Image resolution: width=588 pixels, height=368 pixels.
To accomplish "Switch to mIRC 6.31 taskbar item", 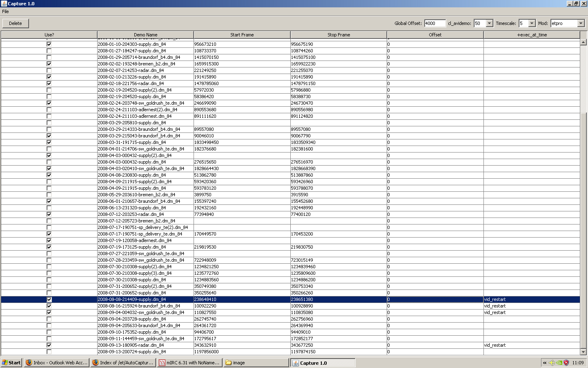I will click(x=189, y=363).
